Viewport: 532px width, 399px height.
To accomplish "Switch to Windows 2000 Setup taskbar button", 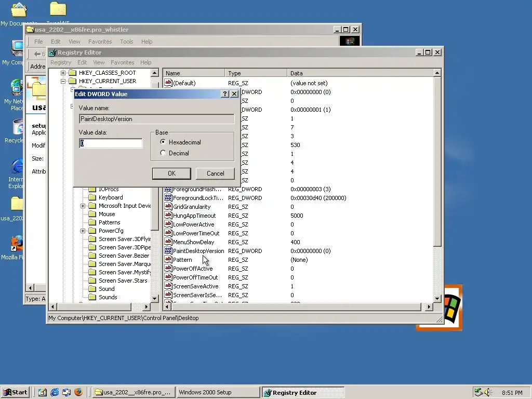I will pos(218,392).
